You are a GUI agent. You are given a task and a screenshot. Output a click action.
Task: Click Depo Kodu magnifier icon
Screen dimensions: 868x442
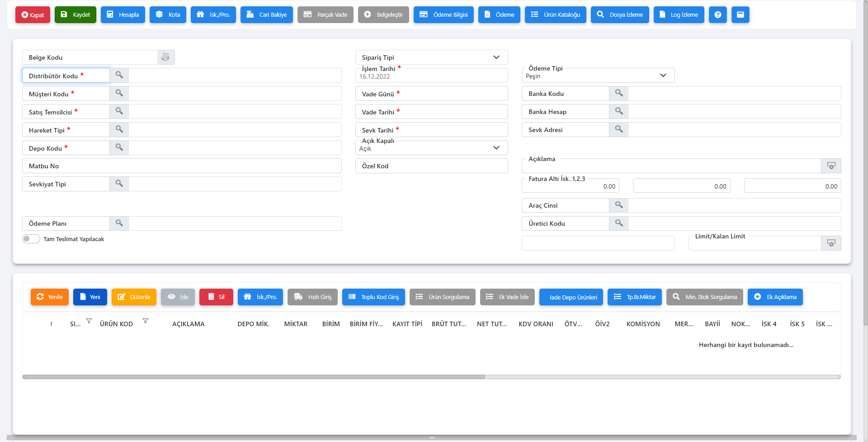click(119, 147)
